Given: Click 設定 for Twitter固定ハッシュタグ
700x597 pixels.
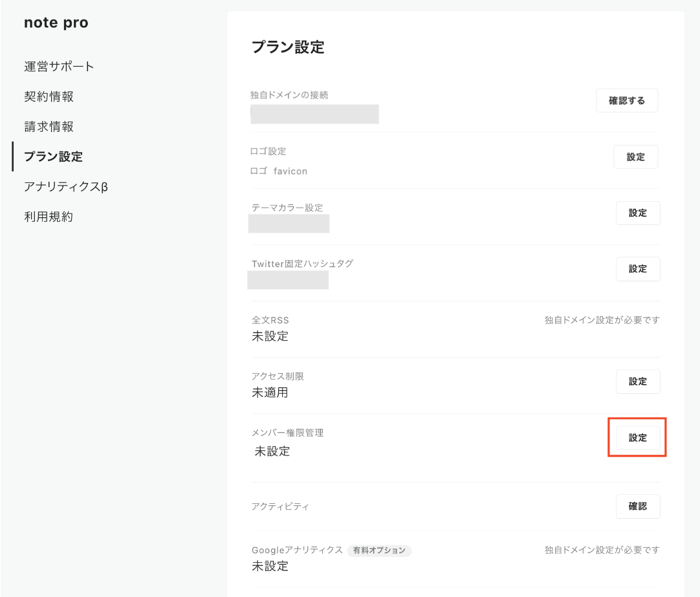Looking at the screenshot, I should click(x=637, y=269).
